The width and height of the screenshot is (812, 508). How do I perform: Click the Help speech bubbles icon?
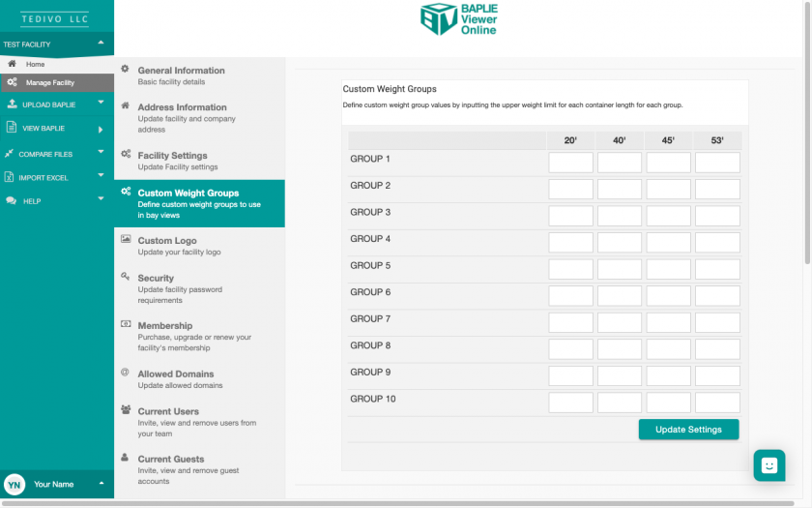pyautogui.click(x=11, y=200)
